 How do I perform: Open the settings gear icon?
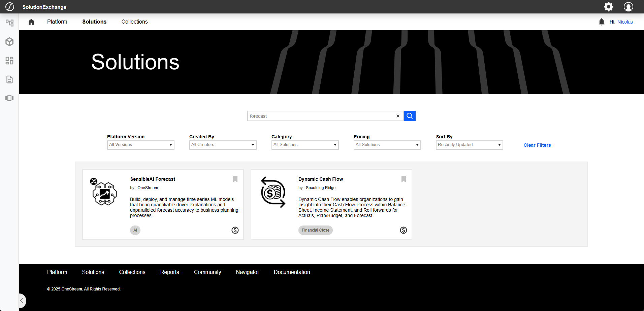(608, 7)
